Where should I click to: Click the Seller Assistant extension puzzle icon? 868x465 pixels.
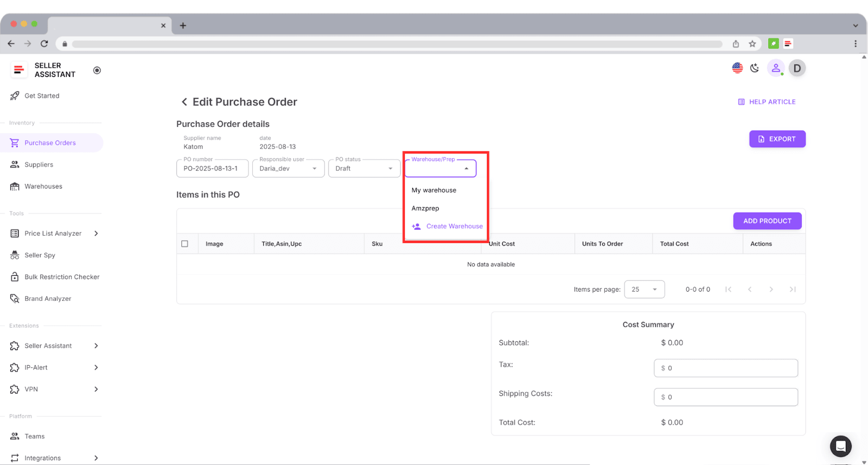[x=15, y=346]
